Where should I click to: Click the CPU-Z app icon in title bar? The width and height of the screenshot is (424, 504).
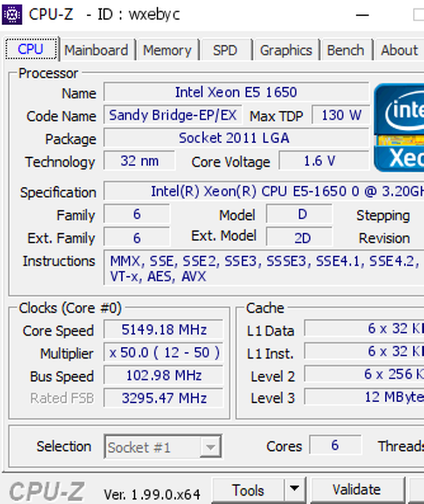(x=12, y=15)
